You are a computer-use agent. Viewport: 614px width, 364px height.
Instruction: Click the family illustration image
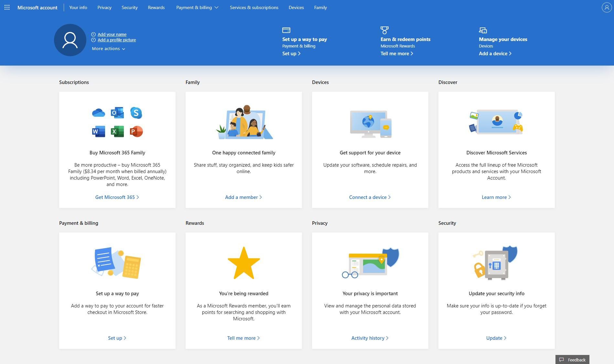(x=244, y=122)
